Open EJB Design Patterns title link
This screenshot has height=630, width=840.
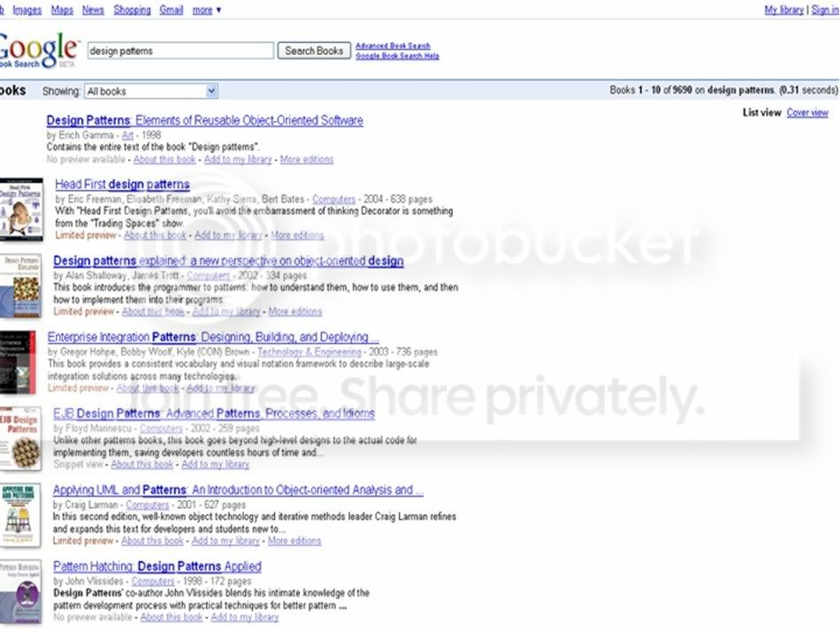click(214, 414)
